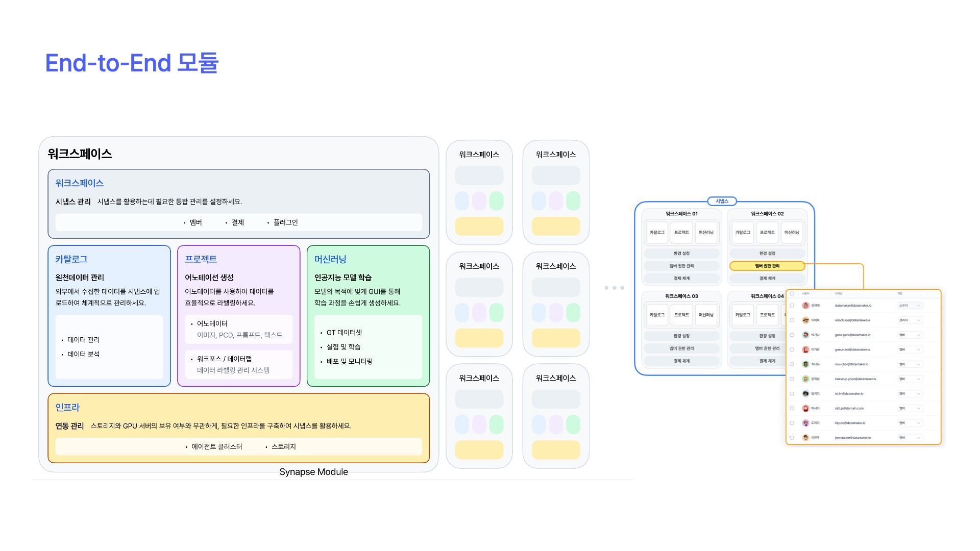Open role dropdown for isi.im@datamaker.io

coord(910,394)
